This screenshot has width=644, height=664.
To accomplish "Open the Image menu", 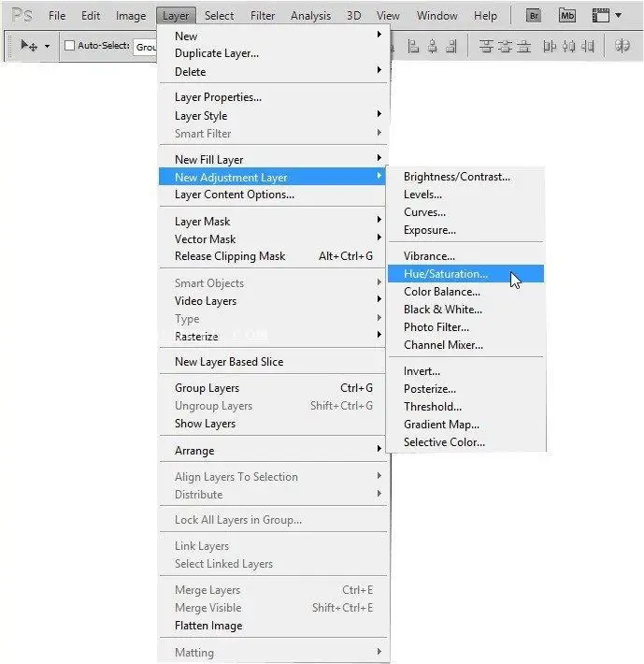I will [131, 16].
